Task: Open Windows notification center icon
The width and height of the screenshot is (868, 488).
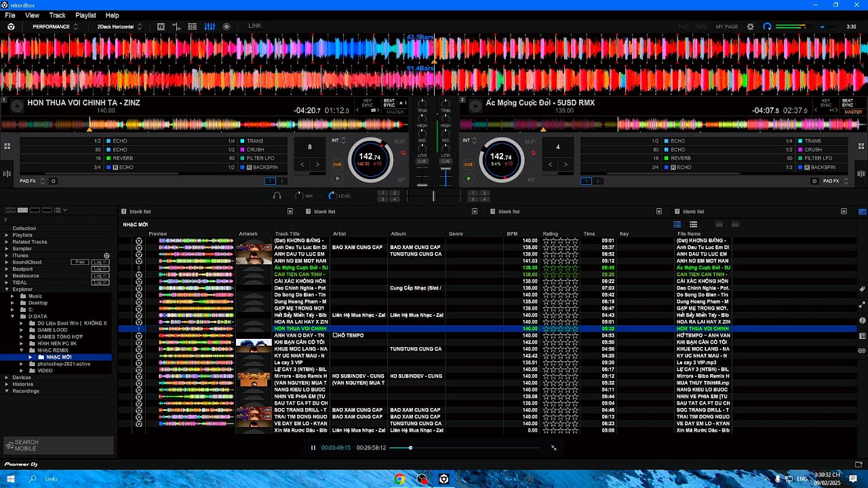Action: pyautogui.click(x=853, y=479)
